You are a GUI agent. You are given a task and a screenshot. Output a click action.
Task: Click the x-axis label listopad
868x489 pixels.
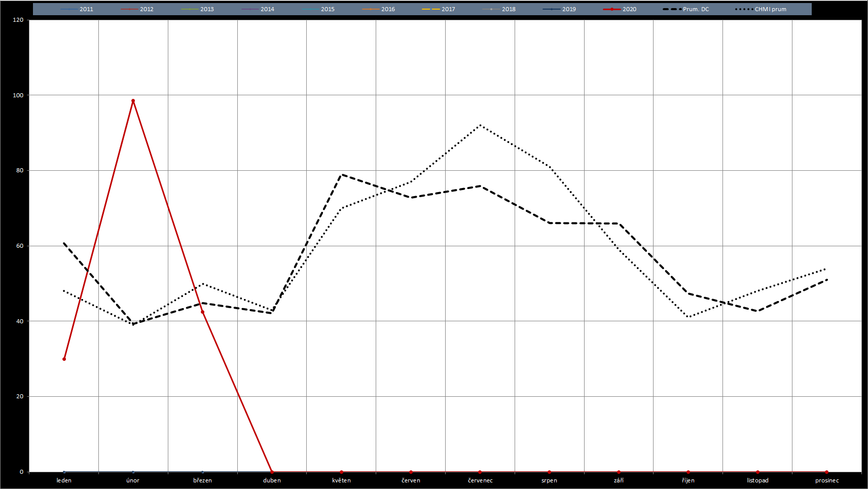coord(757,480)
